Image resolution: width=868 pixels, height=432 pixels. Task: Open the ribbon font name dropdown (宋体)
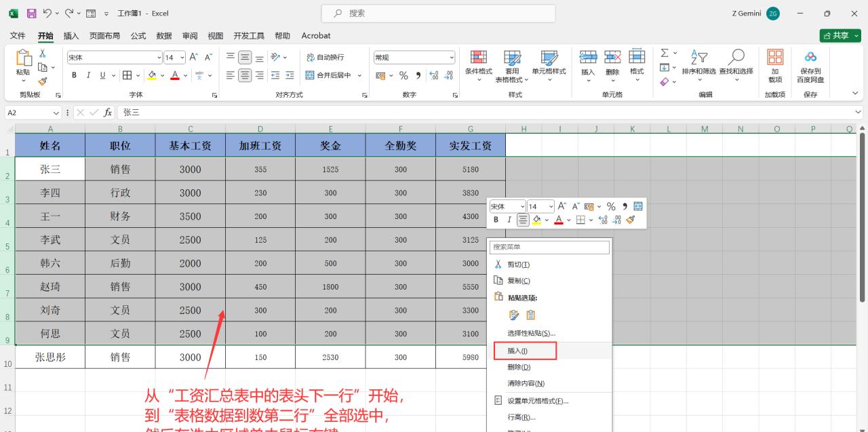pyautogui.click(x=159, y=58)
